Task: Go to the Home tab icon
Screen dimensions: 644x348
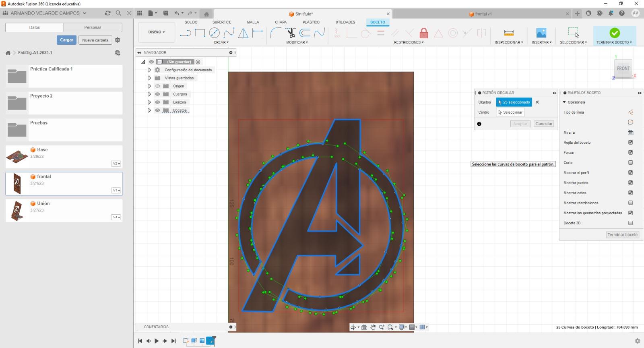Action: tap(206, 14)
